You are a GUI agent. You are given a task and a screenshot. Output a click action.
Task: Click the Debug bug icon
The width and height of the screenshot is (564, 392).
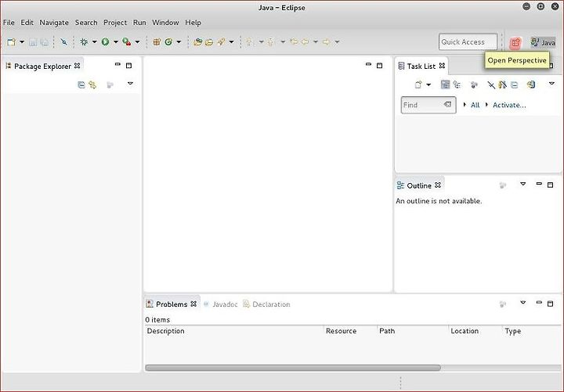(84, 42)
